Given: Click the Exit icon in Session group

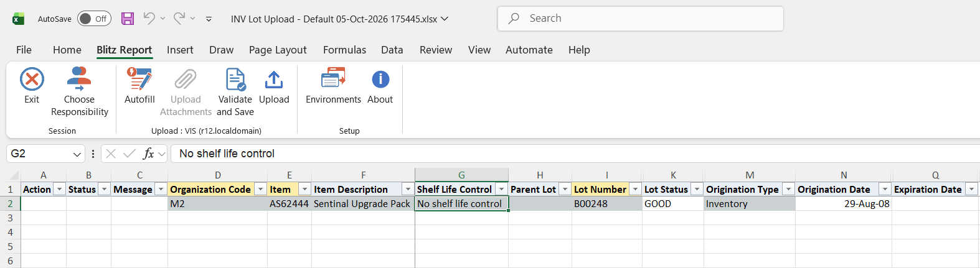Looking at the screenshot, I should coord(32,80).
